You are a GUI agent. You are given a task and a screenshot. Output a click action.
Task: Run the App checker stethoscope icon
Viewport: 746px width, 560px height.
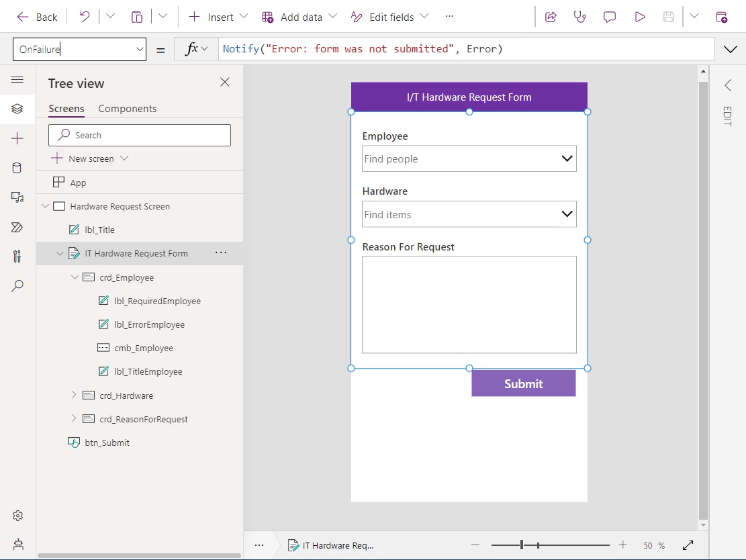(x=581, y=17)
